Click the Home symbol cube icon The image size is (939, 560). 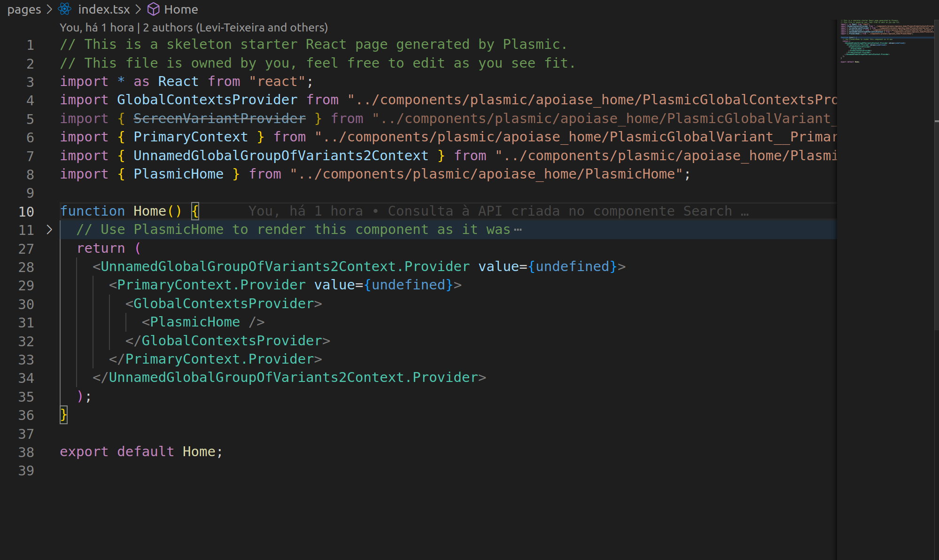153,9
